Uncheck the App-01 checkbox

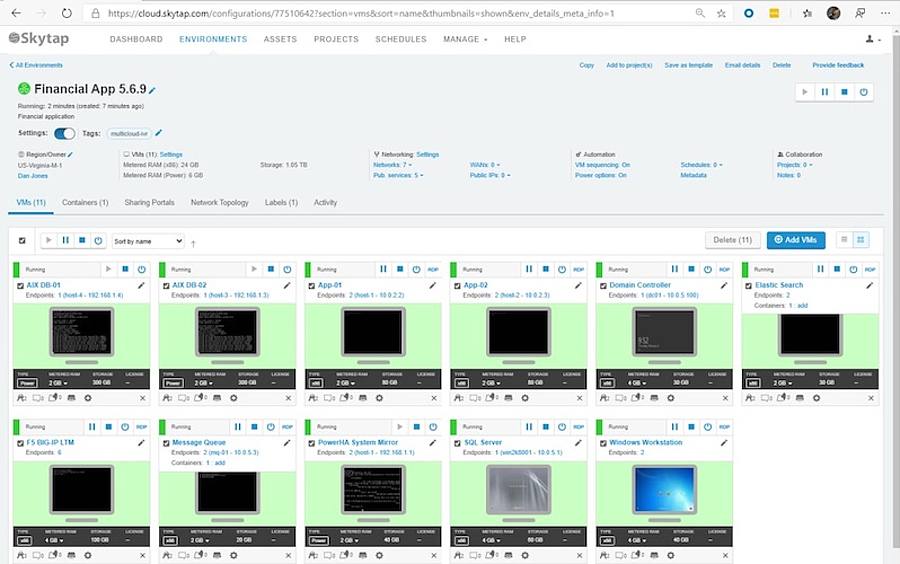[312, 286]
